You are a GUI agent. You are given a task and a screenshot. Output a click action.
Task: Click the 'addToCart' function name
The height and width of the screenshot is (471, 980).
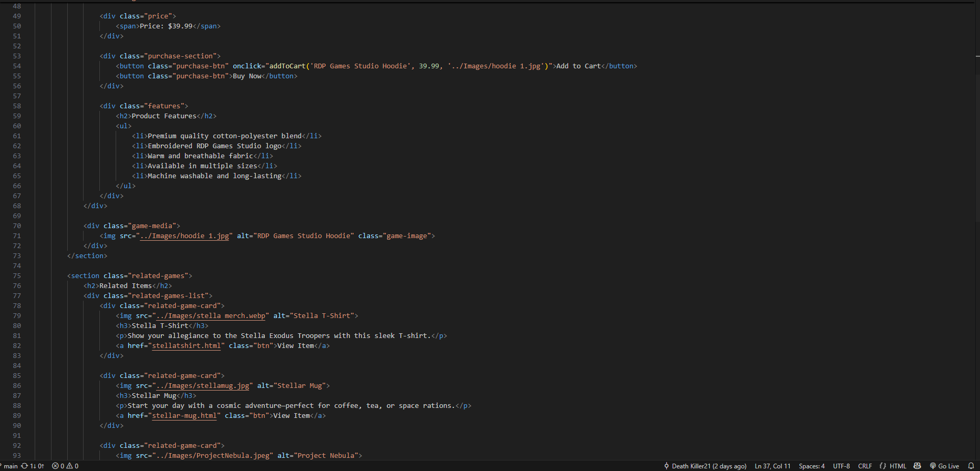click(x=287, y=66)
